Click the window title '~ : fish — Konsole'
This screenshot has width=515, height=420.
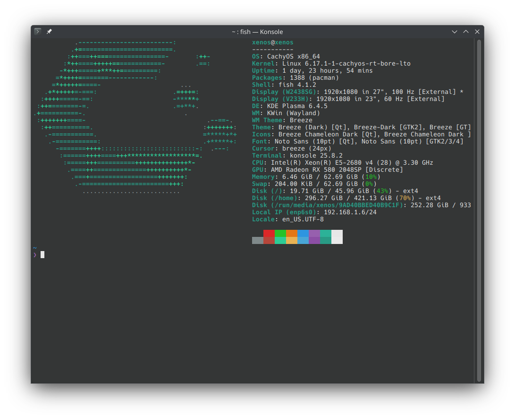257,32
